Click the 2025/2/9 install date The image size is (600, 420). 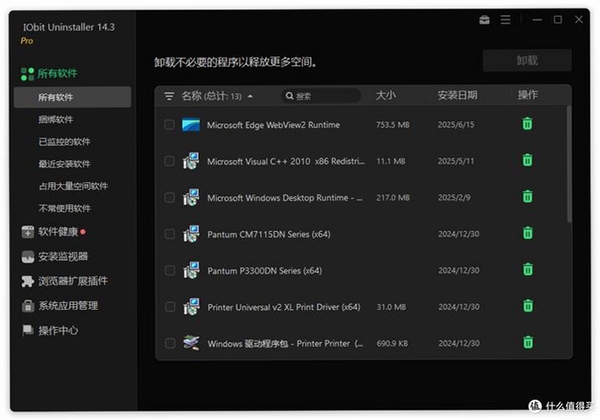coord(454,197)
